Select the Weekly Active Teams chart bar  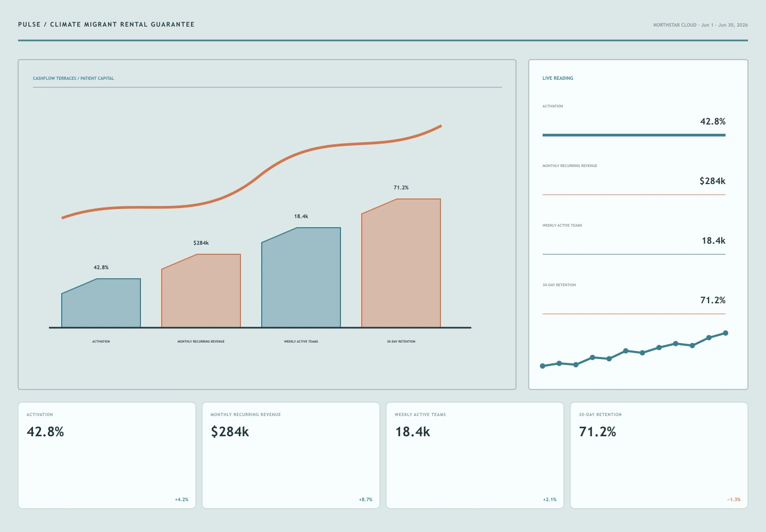(x=301, y=278)
